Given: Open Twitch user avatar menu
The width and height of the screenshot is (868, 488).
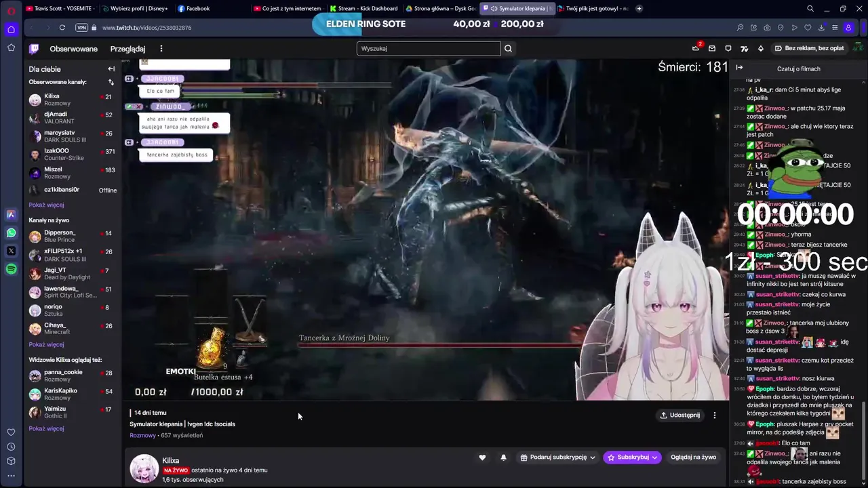Looking at the screenshot, I should (x=859, y=48).
